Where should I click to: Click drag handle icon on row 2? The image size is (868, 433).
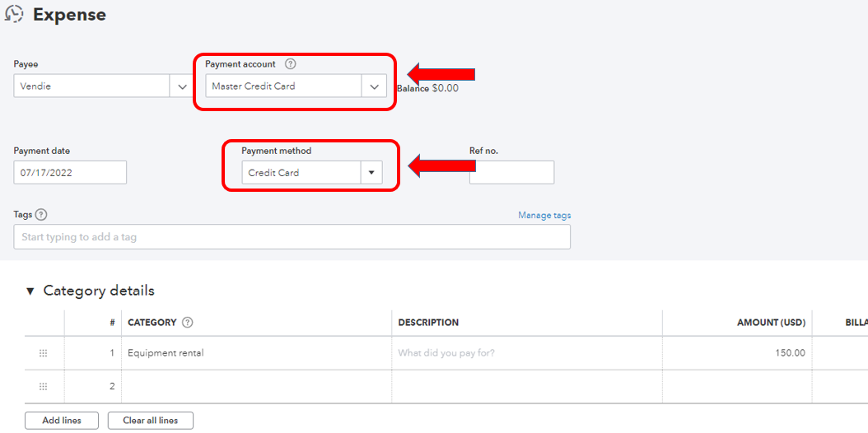point(44,386)
